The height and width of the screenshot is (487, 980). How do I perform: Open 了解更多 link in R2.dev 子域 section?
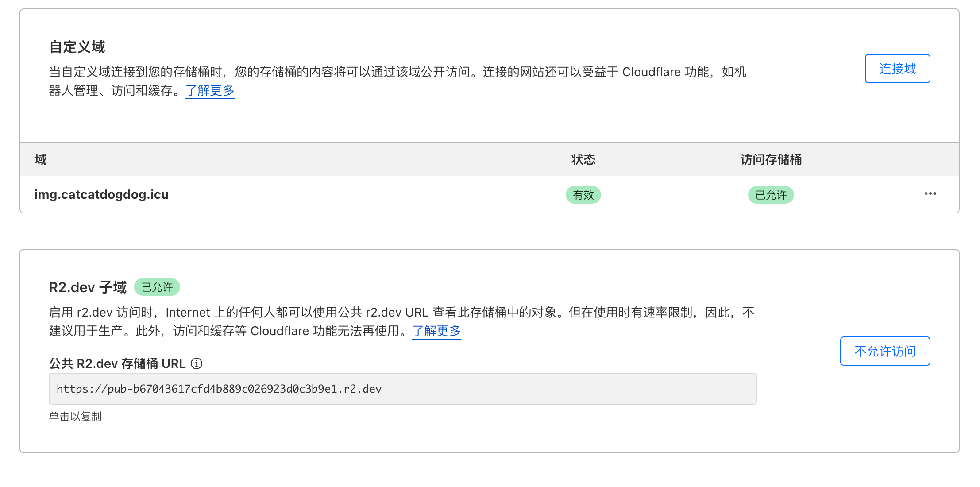pyautogui.click(x=436, y=331)
